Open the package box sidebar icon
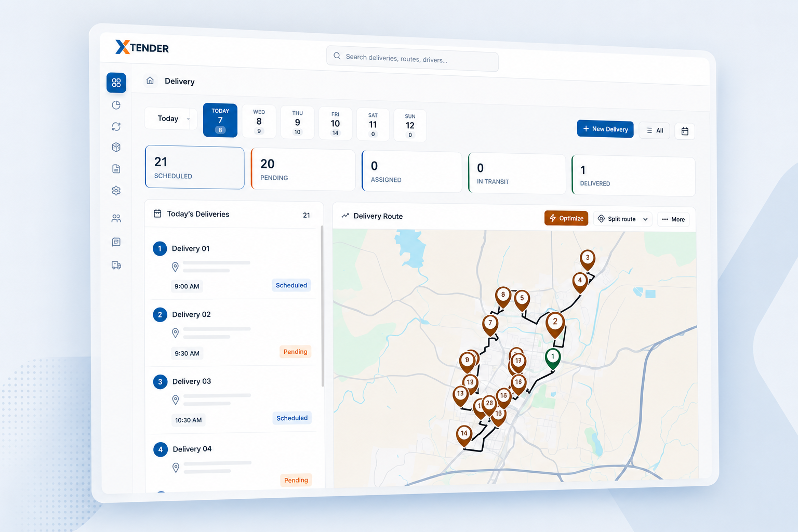798x532 pixels. pos(116,148)
